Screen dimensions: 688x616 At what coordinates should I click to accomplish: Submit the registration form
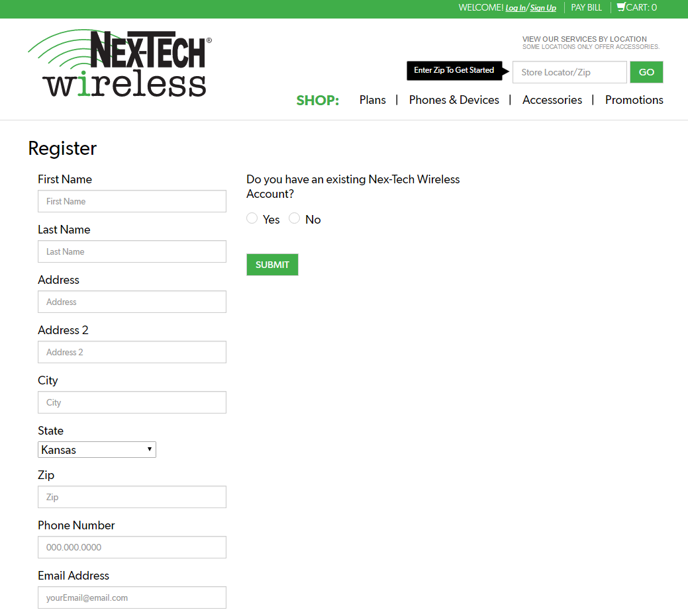click(272, 265)
